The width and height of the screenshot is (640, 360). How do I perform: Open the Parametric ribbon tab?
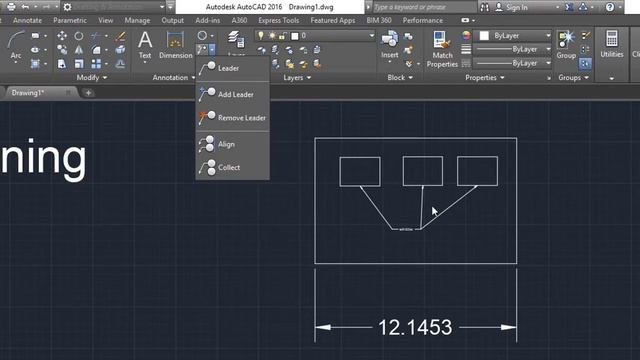70,20
